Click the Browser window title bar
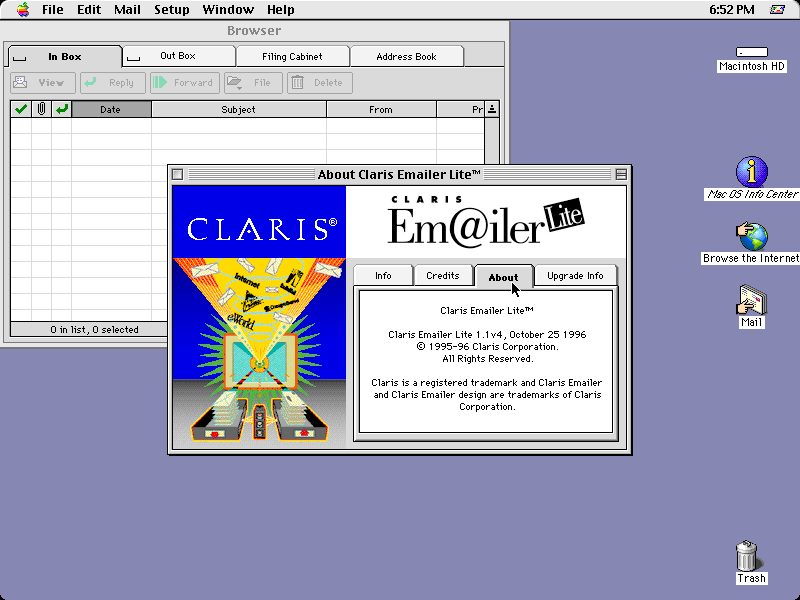800x600 pixels. click(x=254, y=31)
